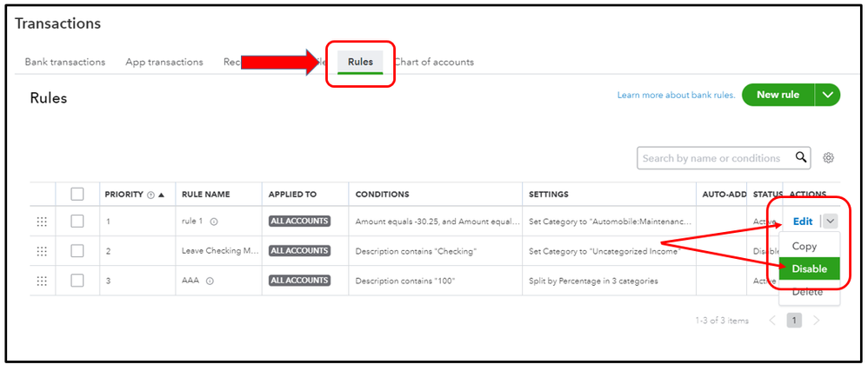Sort by the Priority arrow icon

161,195
